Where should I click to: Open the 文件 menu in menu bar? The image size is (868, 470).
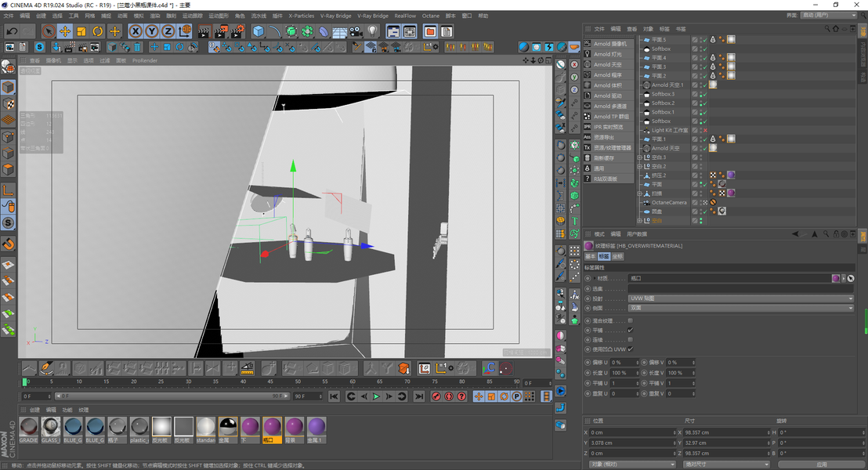pyautogui.click(x=9, y=16)
